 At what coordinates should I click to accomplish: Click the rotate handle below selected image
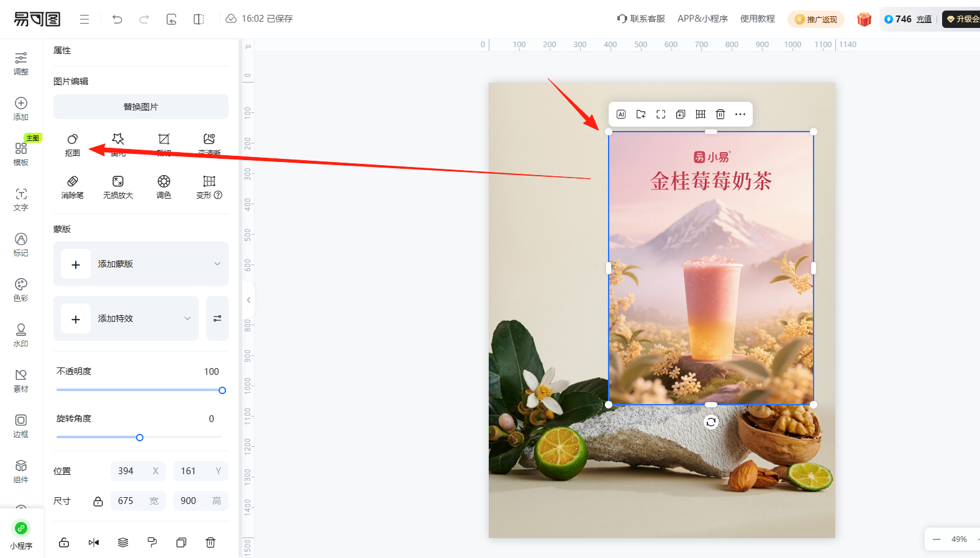point(711,422)
